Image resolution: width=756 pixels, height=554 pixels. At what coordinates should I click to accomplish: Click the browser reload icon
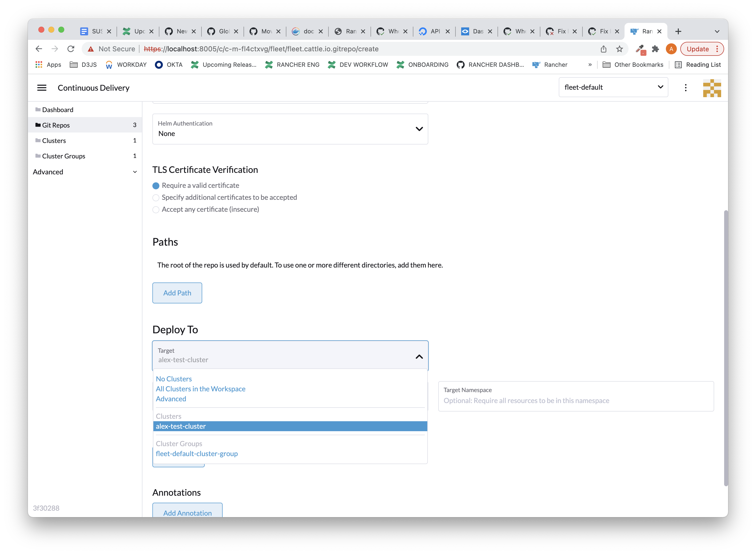(71, 49)
